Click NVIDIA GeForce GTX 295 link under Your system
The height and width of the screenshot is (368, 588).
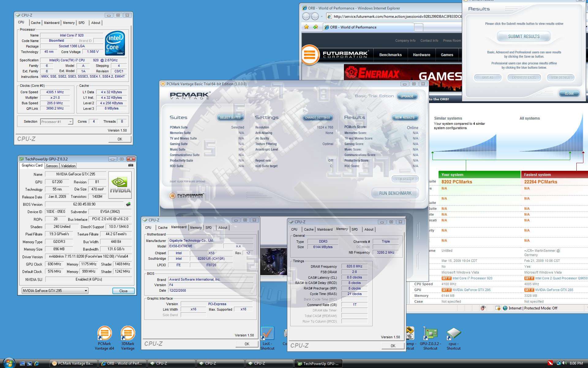click(472, 290)
